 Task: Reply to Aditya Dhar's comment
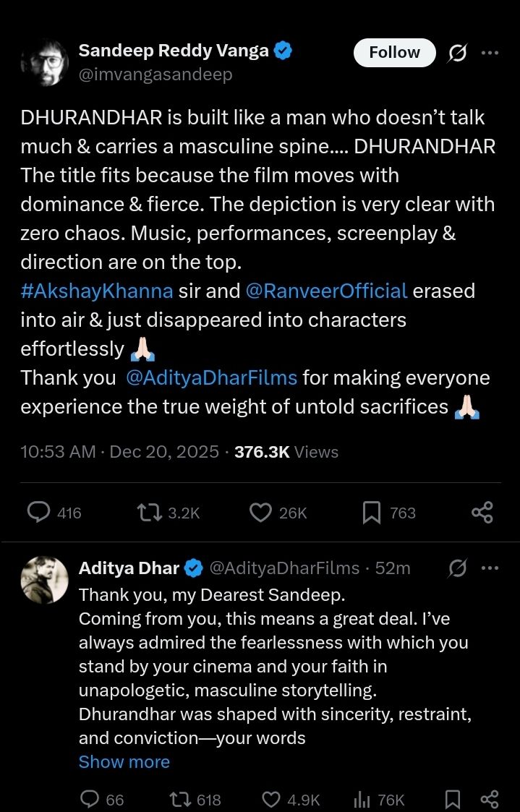[x=90, y=799]
